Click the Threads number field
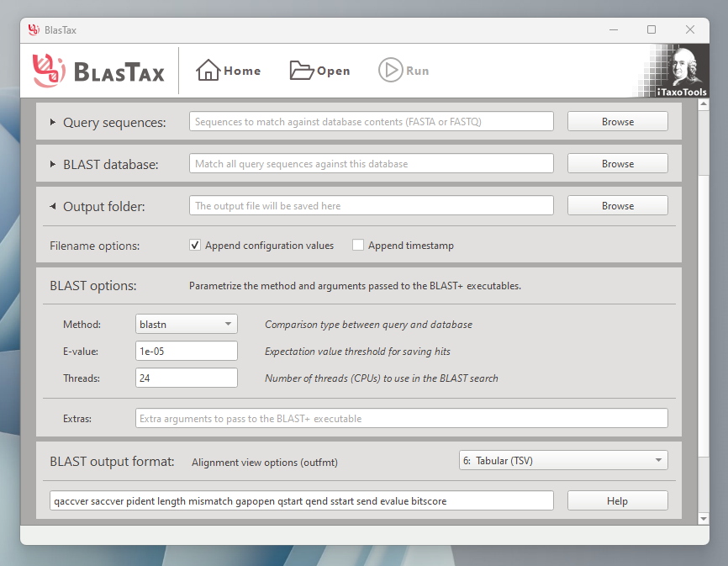The width and height of the screenshot is (728, 566). click(x=186, y=377)
